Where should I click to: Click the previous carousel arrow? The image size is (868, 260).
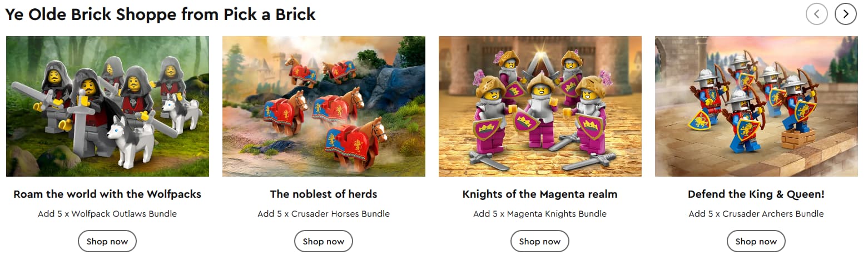coord(816,14)
